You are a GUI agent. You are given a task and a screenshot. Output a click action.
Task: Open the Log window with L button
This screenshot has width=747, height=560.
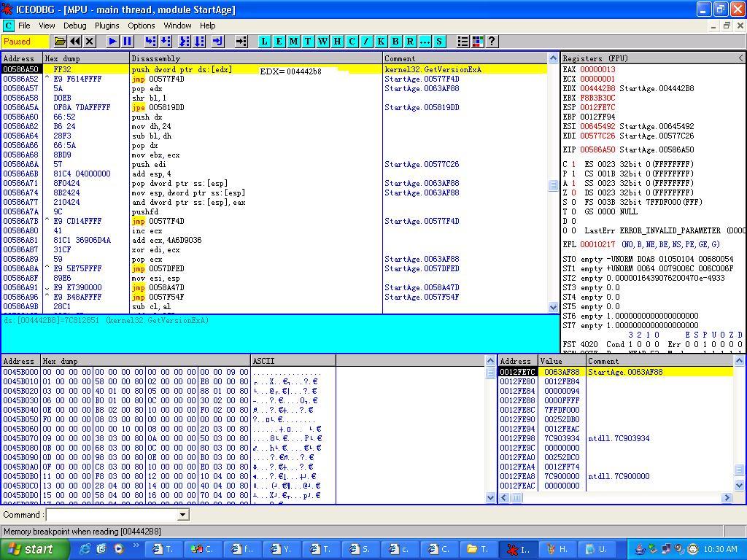point(264,42)
